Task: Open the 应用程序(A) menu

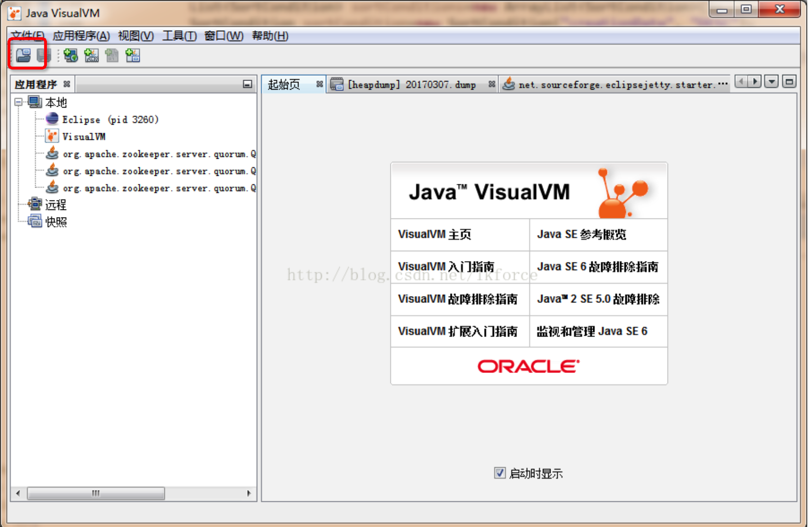Action: coord(81,36)
